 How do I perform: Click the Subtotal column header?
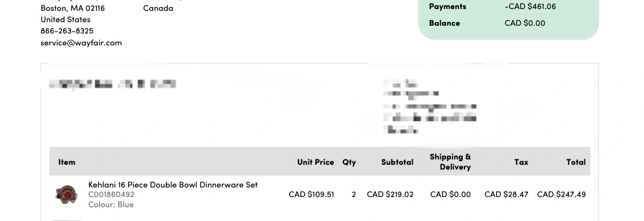pos(397,162)
